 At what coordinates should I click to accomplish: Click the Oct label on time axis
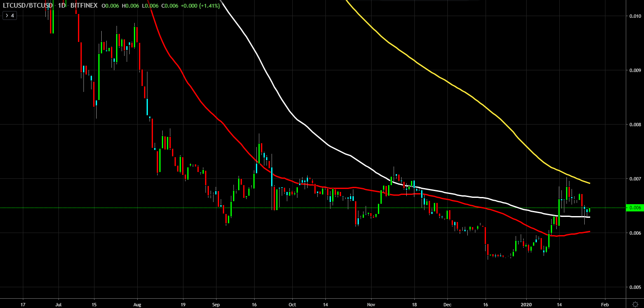(292, 304)
